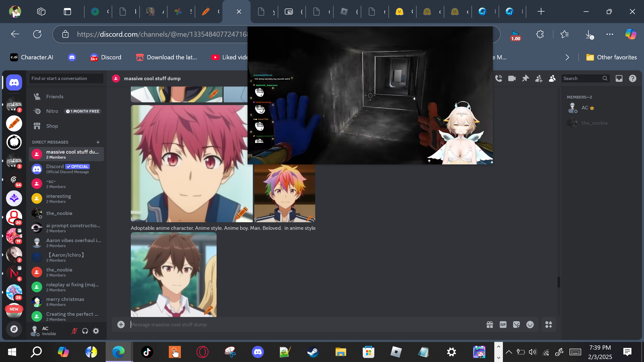Expand the Other favorites folder

tap(611, 57)
